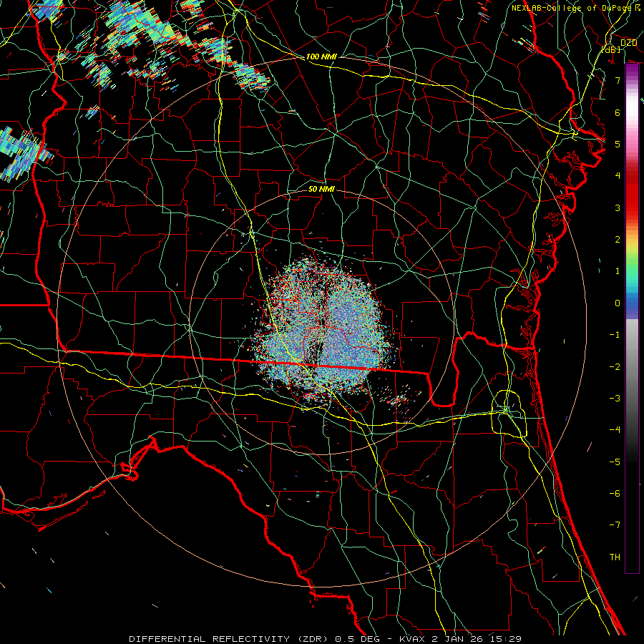This screenshot has width=644, height=644.
Task: Click the '7' value on the color scale
Action: 618,80
